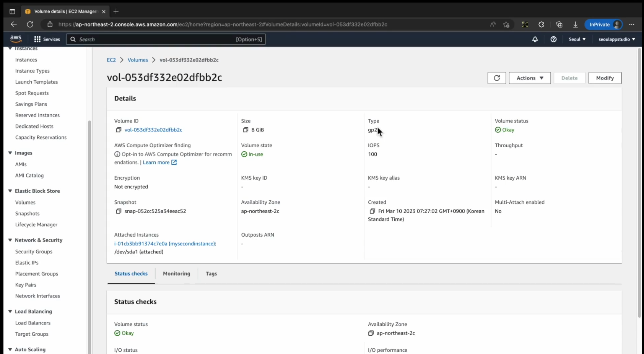
Task: Open browser collections icon
Action: [559, 24]
